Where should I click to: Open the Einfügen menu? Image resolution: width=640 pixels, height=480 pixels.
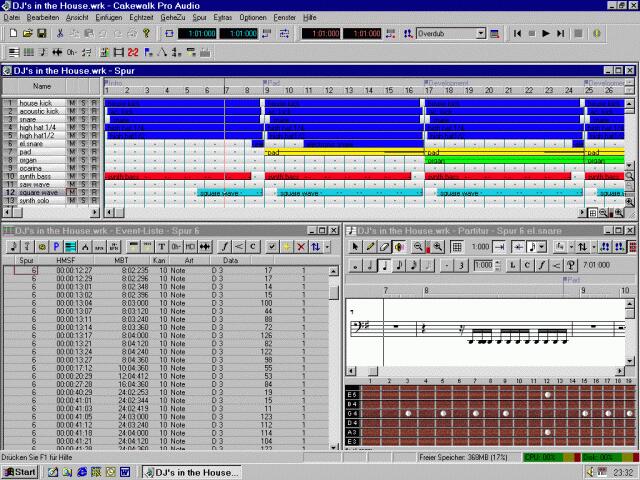coord(109,18)
